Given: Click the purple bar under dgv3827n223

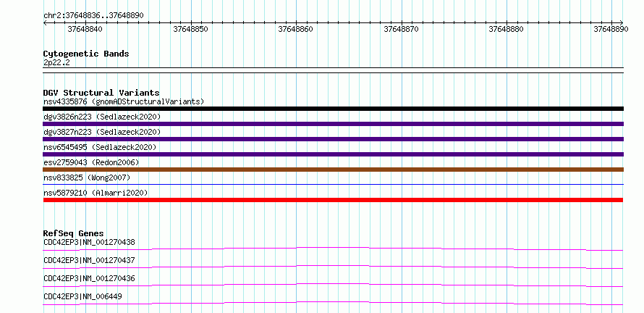Looking at the screenshot, I should coord(333,139).
